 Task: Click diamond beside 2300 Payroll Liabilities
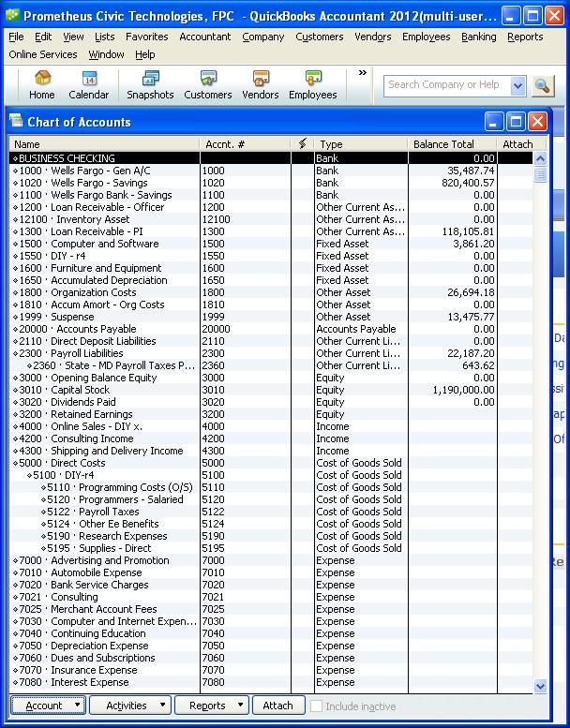tap(15, 353)
